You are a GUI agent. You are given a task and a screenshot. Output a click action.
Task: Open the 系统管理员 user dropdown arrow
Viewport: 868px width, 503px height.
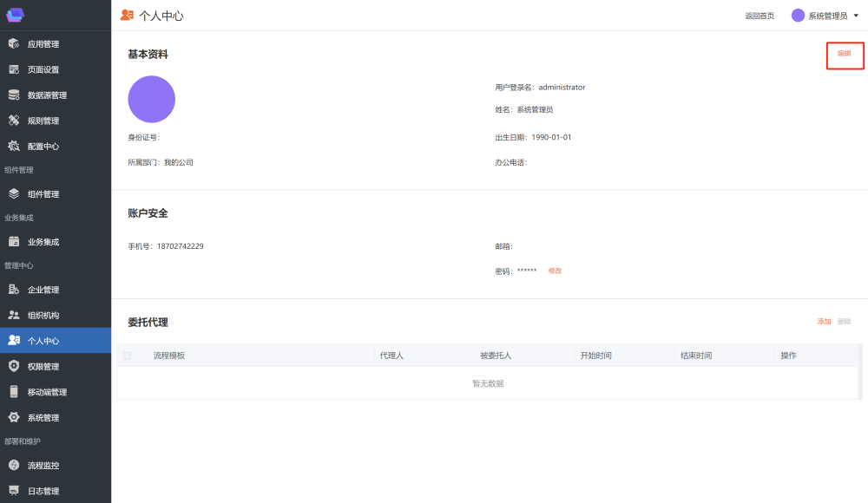(x=856, y=16)
